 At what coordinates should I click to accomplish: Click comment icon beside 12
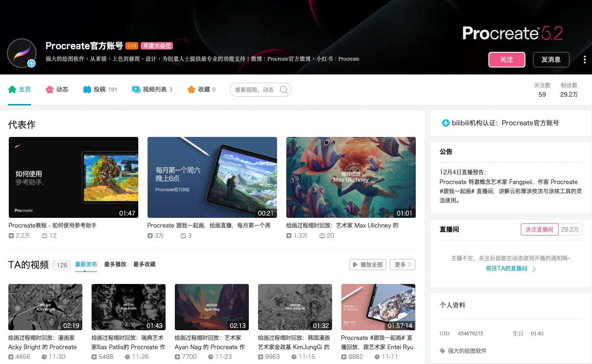44,235
